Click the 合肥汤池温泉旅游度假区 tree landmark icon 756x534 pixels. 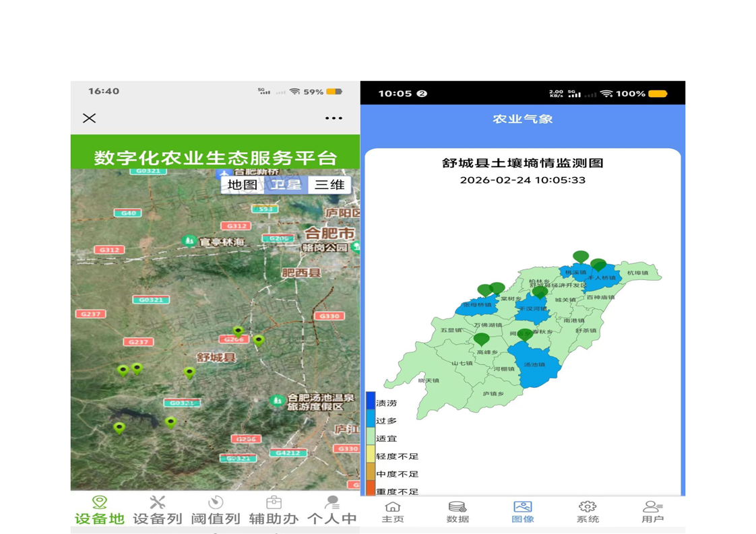[x=276, y=401]
